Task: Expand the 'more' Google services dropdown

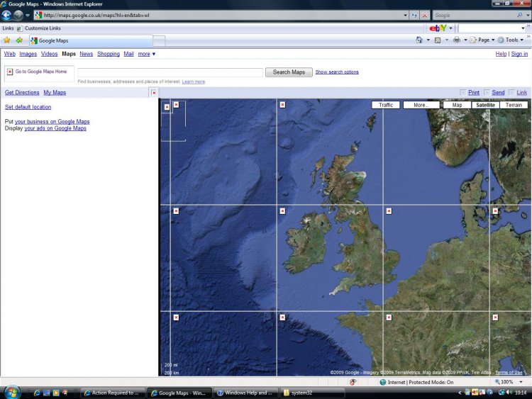Action: pos(147,54)
